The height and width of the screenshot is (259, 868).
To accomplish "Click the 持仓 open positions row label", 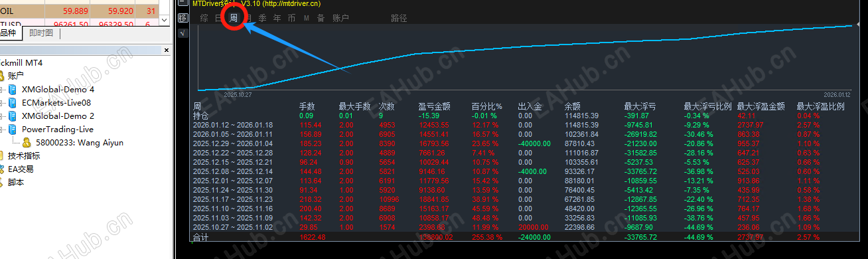I will (x=200, y=116).
